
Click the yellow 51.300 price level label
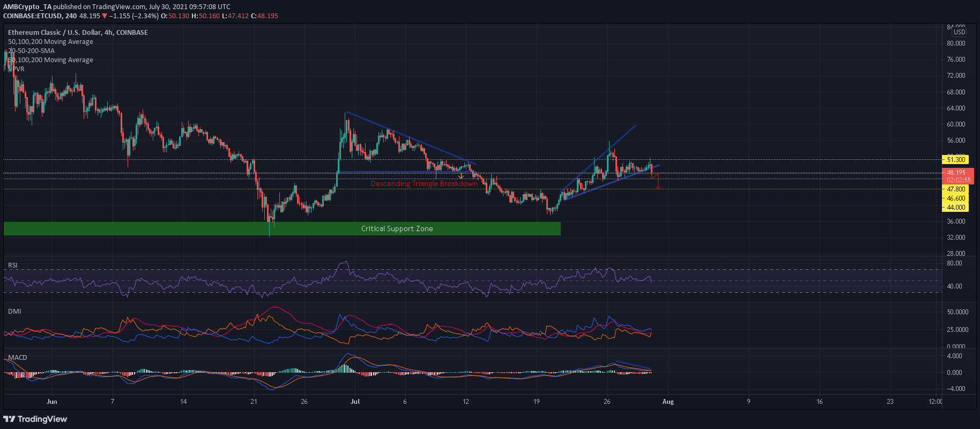pyautogui.click(x=955, y=160)
